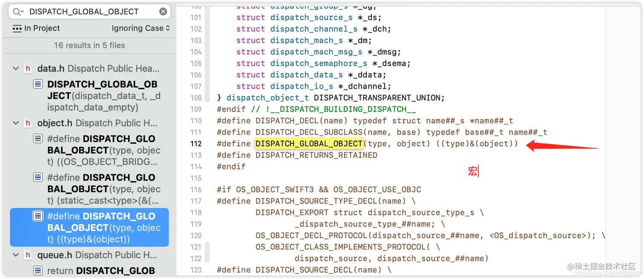Click line number 116 in the gutter

(x=196, y=190)
